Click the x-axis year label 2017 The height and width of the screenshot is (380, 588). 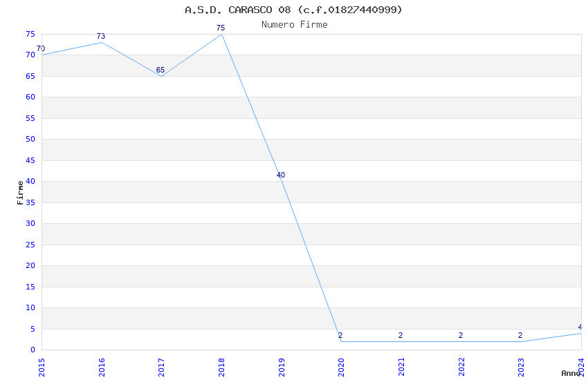[x=162, y=368]
